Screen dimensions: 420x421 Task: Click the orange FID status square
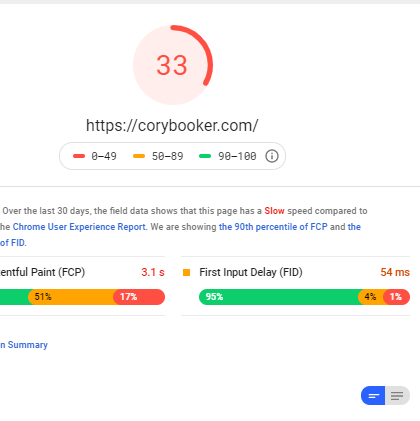[x=187, y=272]
